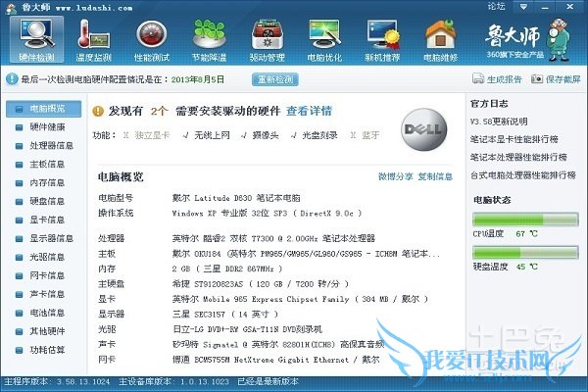588x392 pixels.
Task: Click 复制信息 copy info link
Action: point(435,176)
